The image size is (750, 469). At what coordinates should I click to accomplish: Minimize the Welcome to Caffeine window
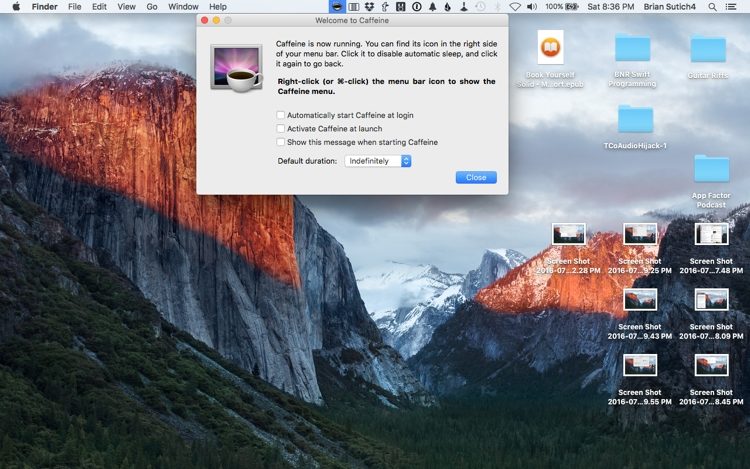coord(216,20)
